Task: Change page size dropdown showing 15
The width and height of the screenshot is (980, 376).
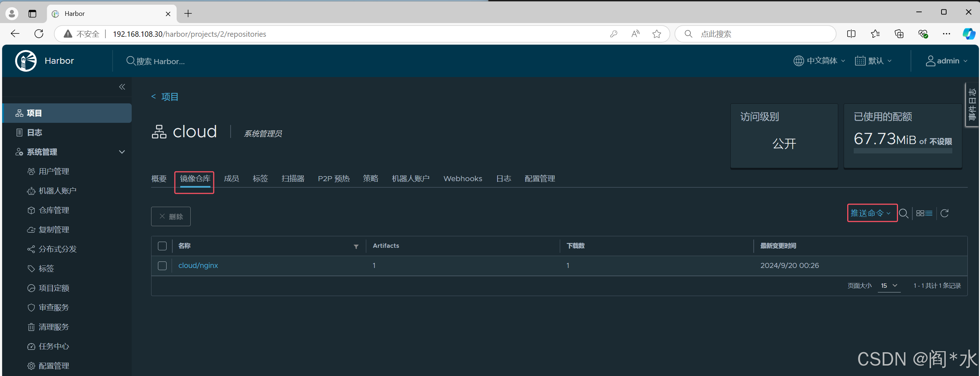Action: pyautogui.click(x=889, y=286)
